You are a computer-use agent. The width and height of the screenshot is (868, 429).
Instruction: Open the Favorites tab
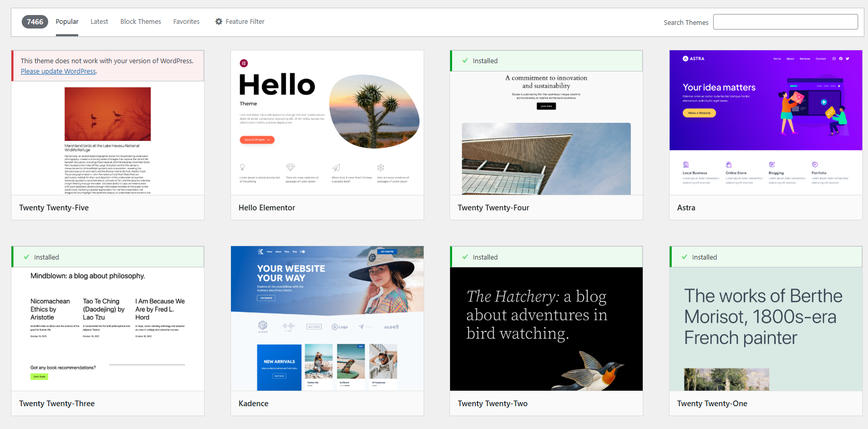[x=186, y=22]
